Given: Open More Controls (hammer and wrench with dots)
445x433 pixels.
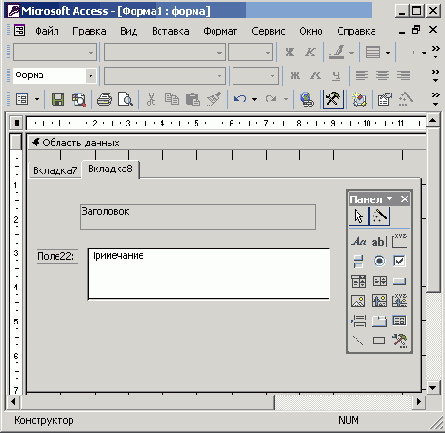Looking at the screenshot, I should tap(399, 340).
